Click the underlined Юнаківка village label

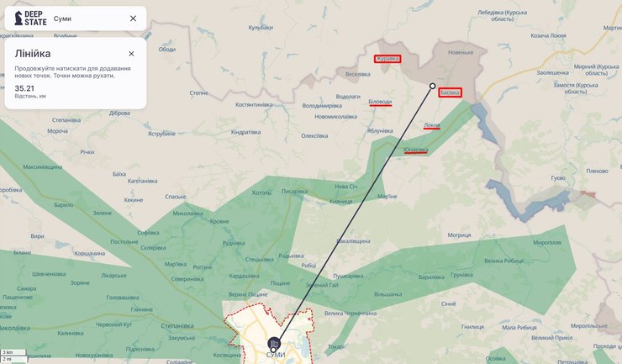point(415,150)
